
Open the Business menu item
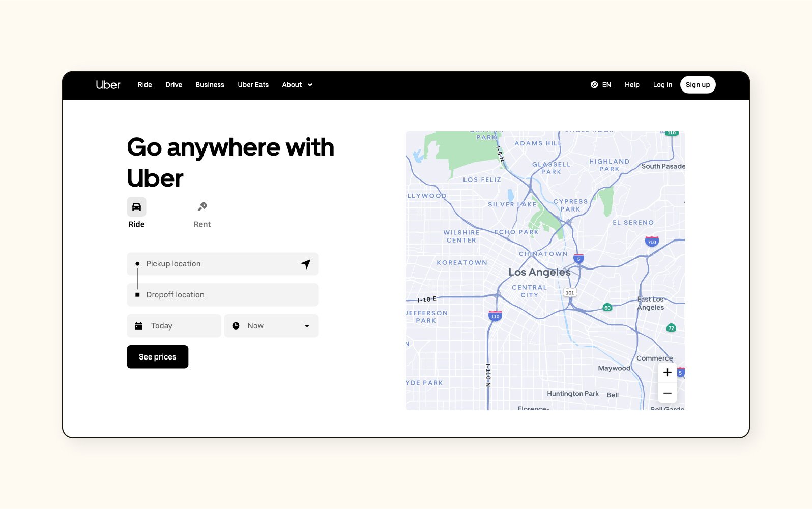point(210,85)
